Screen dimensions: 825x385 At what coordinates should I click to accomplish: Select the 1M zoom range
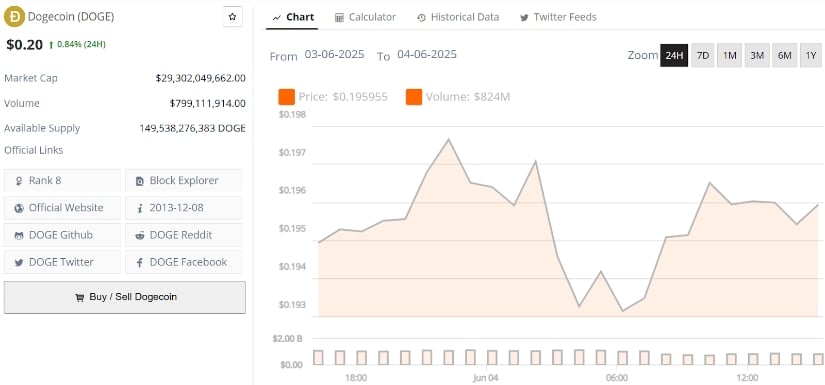coord(730,55)
